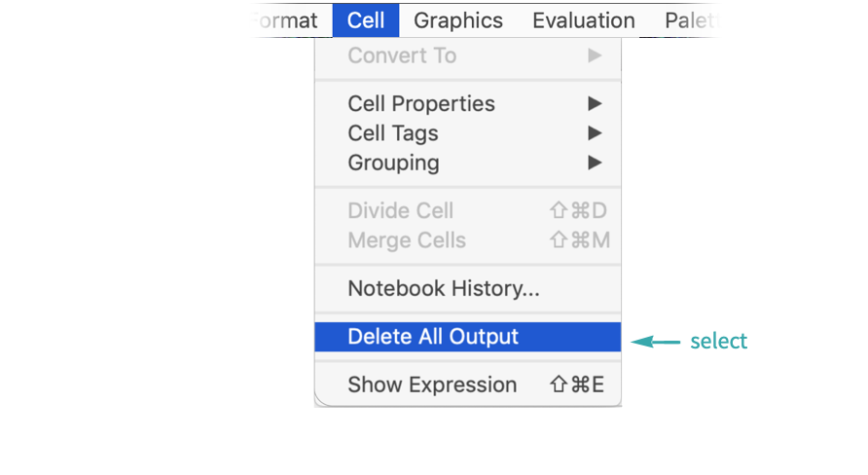
Task: Open the Palettes menu
Action: [x=693, y=20]
